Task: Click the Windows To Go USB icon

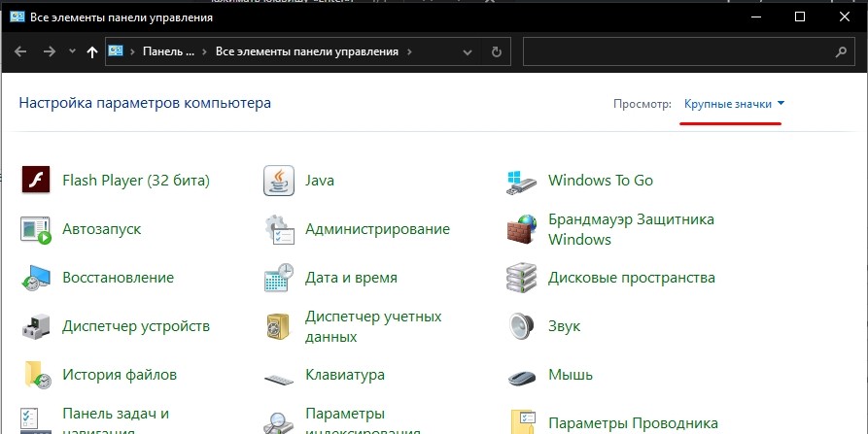Action: 521,182
